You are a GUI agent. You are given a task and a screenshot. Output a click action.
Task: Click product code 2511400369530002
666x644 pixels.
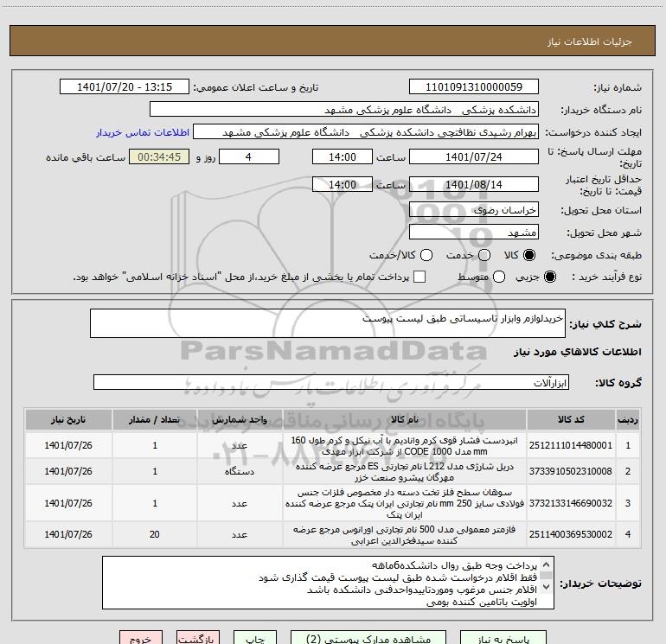point(571,534)
